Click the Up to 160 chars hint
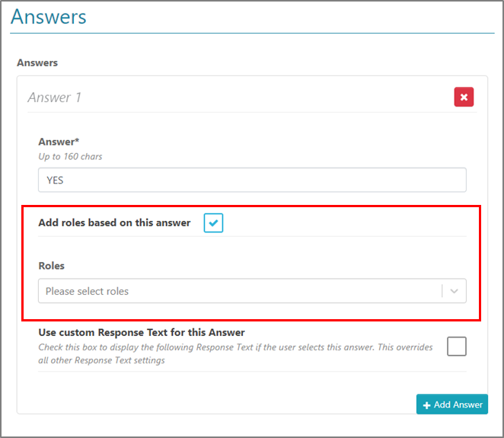504x438 pixels. pyautogui.click(x=70, y=157)
